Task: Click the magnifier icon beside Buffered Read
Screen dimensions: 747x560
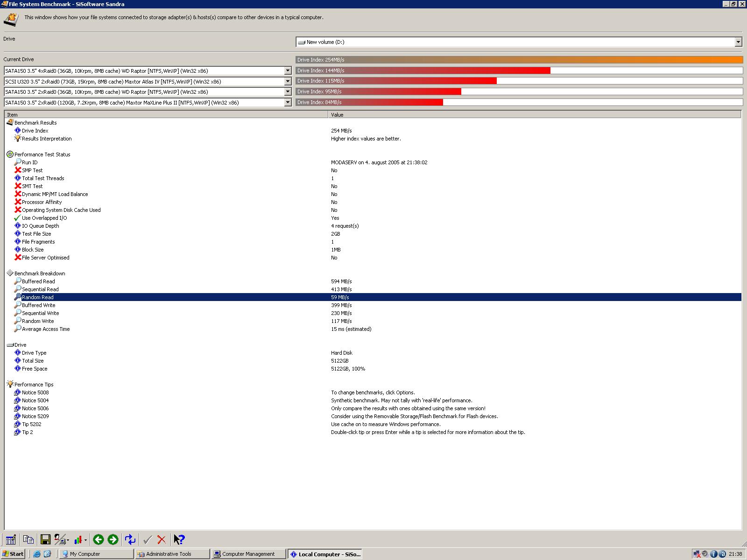Action: click(x=18, y=281)
